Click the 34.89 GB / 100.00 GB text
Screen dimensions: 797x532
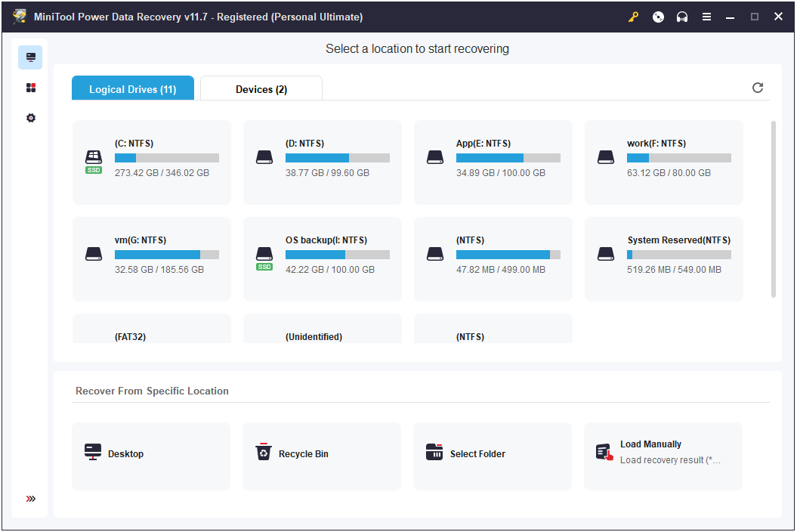coord(501,173)
